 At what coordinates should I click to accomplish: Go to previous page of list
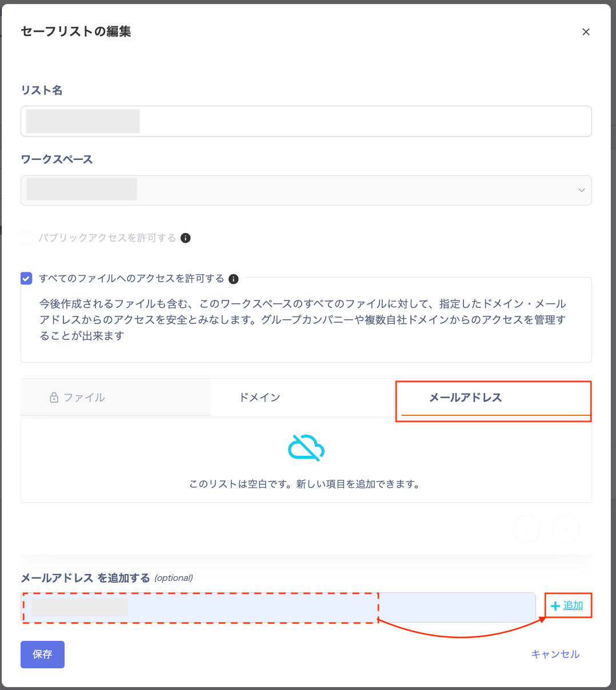tap(527, 529)
